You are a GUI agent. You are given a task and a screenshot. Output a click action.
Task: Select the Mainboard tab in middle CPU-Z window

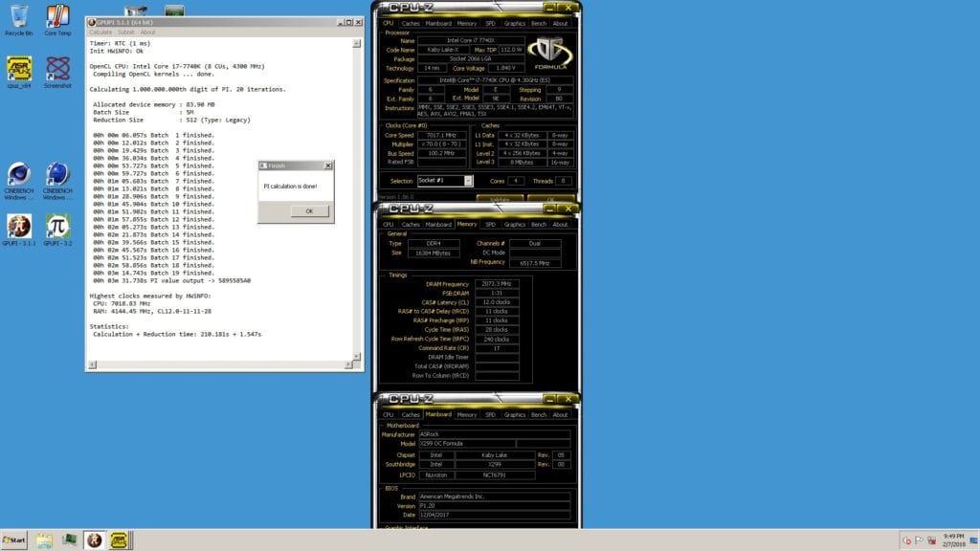pyautogui.click(x=438, y=224)
